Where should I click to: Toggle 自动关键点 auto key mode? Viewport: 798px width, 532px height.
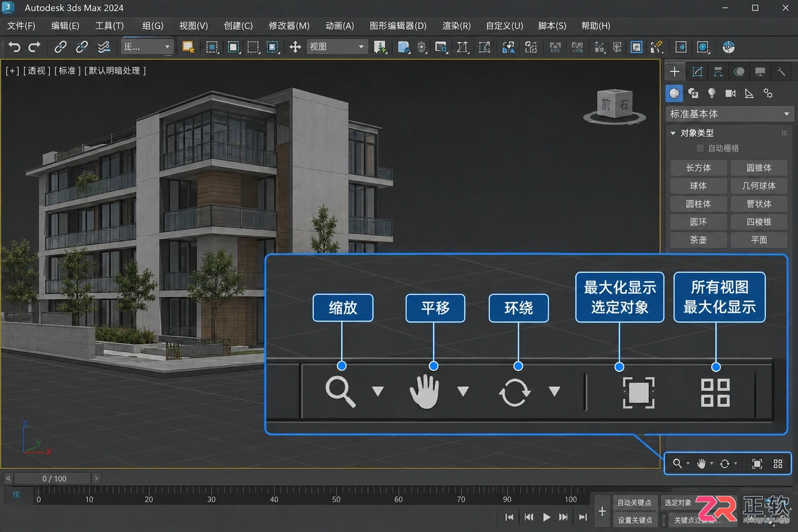coord(635,503)
